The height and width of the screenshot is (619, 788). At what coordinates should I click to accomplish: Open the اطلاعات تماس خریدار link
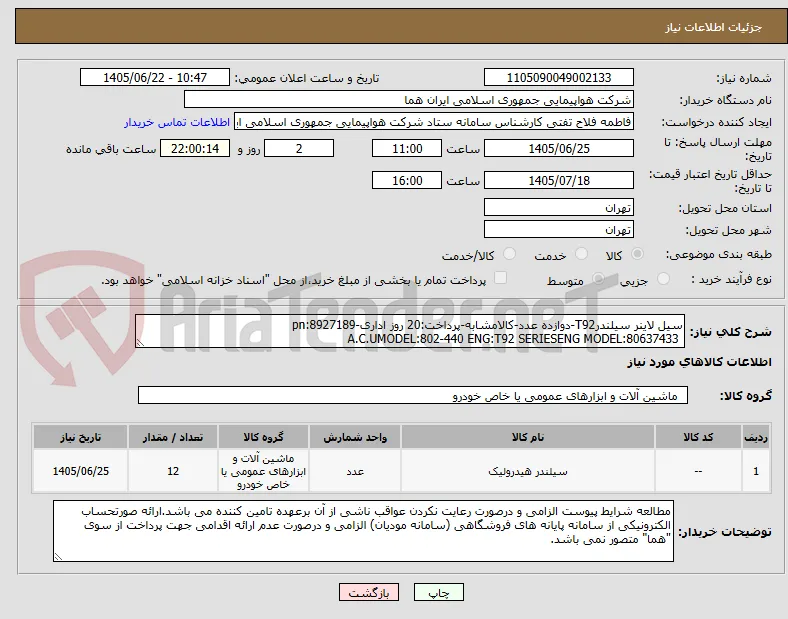coord(177,122)
